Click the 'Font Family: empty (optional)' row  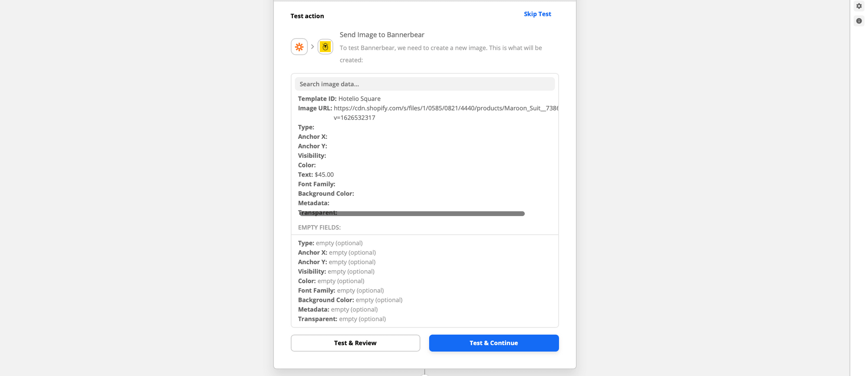(x=341, y=291)
